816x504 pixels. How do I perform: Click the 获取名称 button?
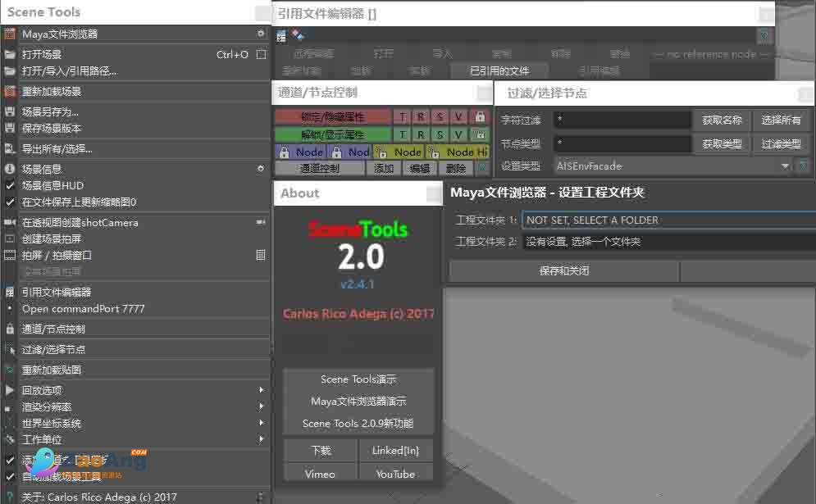point(722,120)
